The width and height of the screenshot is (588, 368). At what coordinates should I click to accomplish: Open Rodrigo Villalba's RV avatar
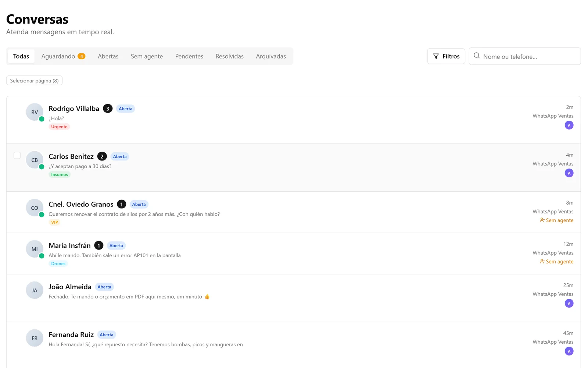click(x=35, y=112)
